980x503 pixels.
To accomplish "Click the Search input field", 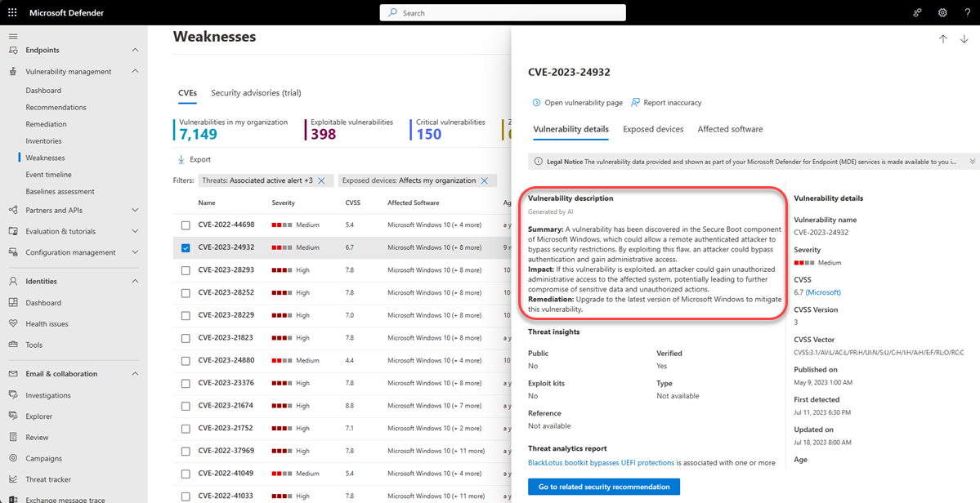I will (503, 12).
